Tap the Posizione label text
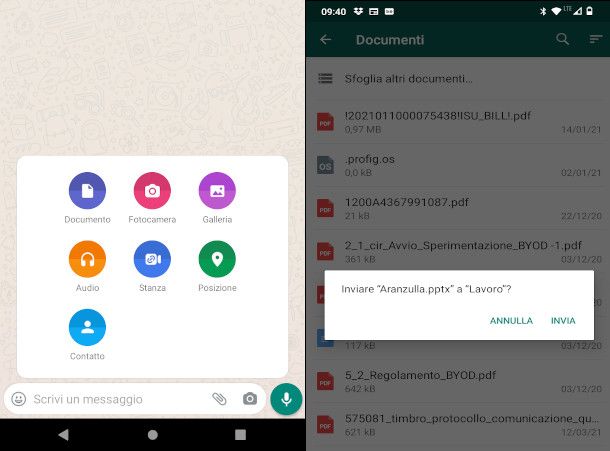The width and height of the screenshot is (610, 451). [217, 288]
